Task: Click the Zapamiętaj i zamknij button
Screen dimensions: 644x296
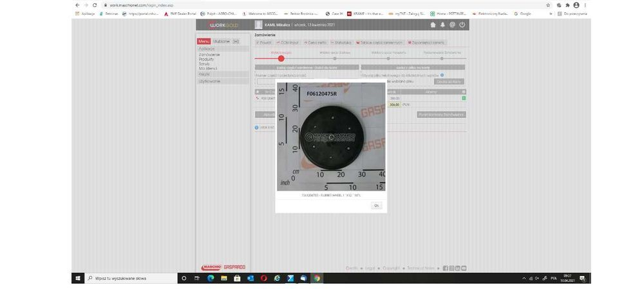Action: coord(426,43)
